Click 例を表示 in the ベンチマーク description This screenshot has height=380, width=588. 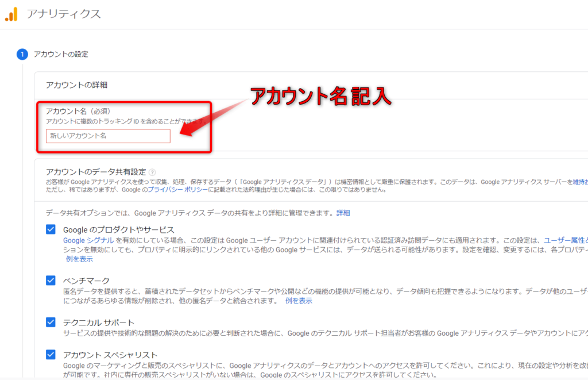299,301
